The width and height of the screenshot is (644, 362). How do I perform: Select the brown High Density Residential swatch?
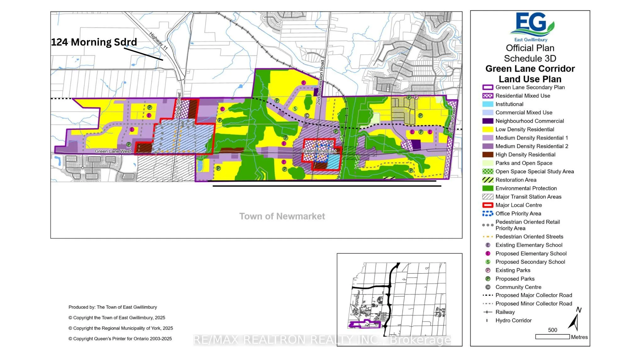click(x=488, y=155)
